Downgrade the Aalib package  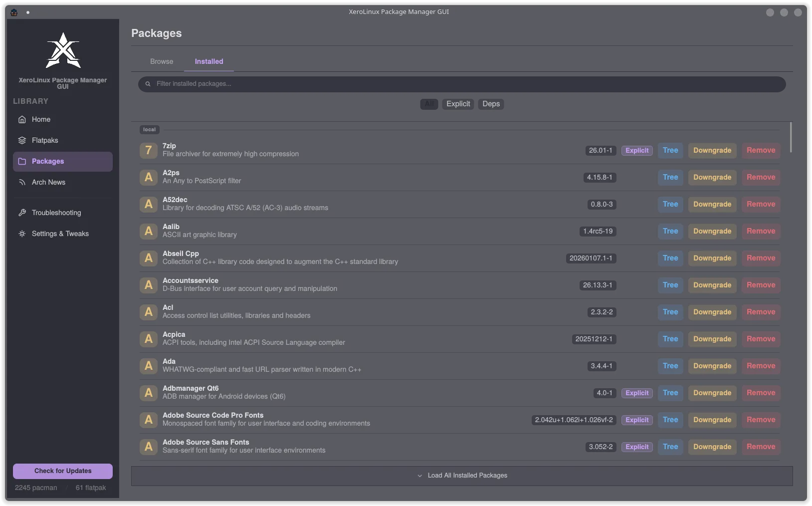(712, 231)
